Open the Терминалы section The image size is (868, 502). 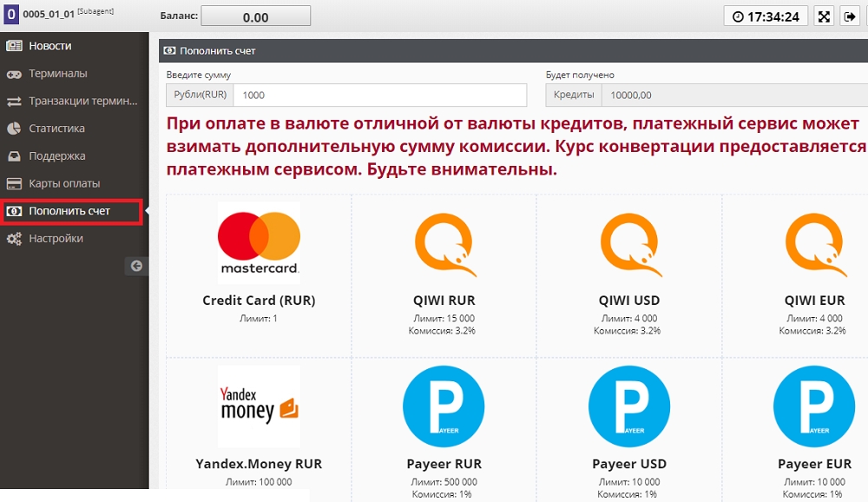[x=57, y=74]
